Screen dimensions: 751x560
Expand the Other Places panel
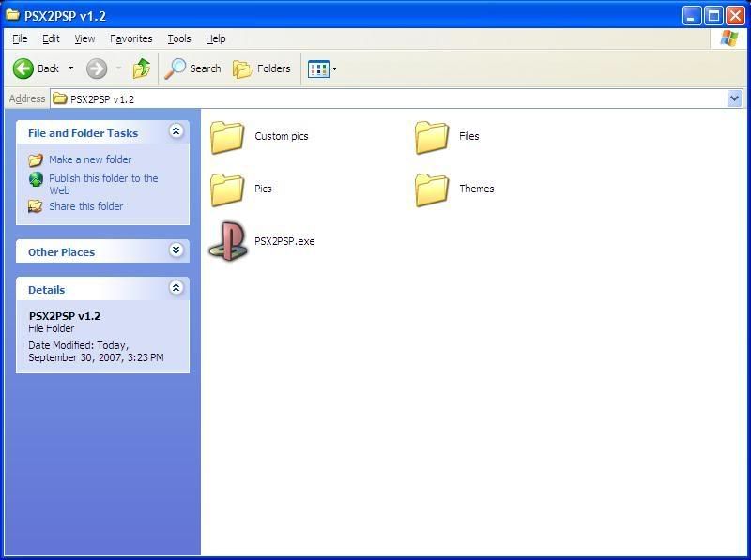coord(176,250)
